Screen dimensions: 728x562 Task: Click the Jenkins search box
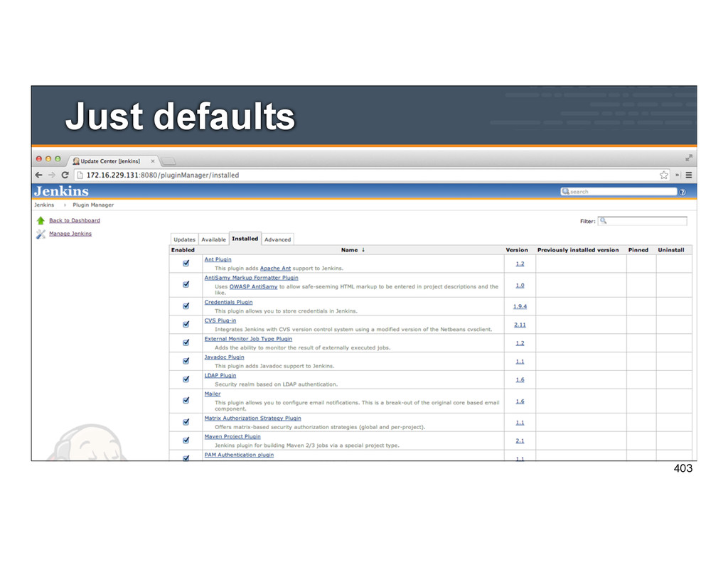619,191
